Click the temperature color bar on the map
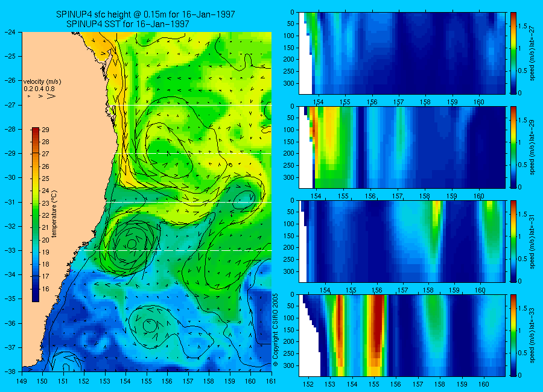 pos(36,215)
